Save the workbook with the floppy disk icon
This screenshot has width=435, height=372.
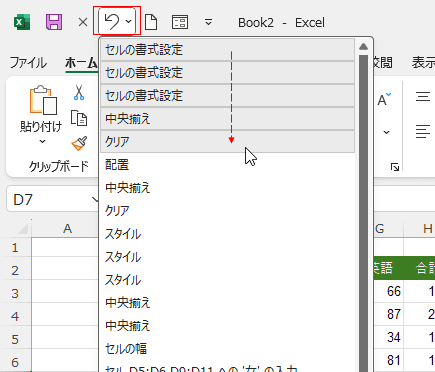point(54,22)
